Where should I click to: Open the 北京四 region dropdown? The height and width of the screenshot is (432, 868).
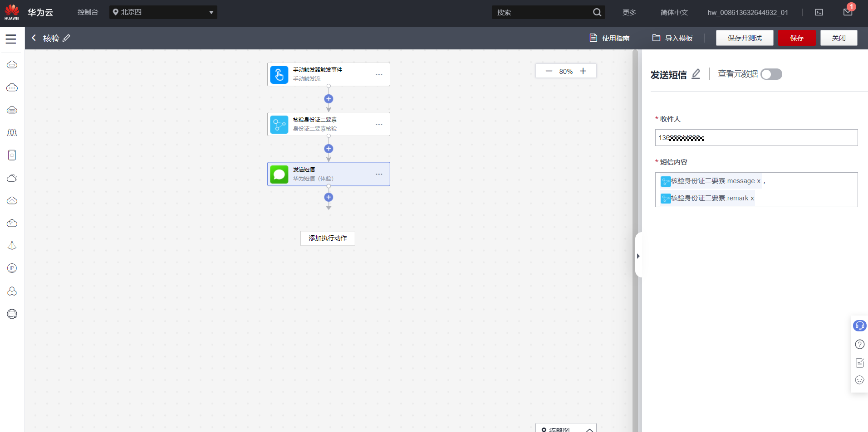tap(163, 12)
